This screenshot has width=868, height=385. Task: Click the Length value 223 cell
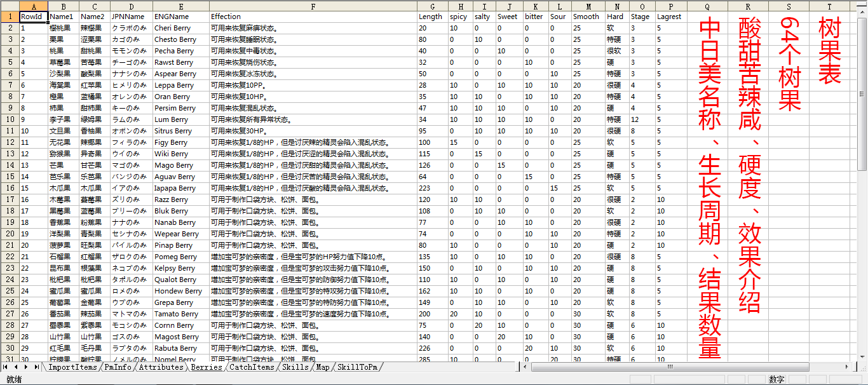(x=432, y=188)
